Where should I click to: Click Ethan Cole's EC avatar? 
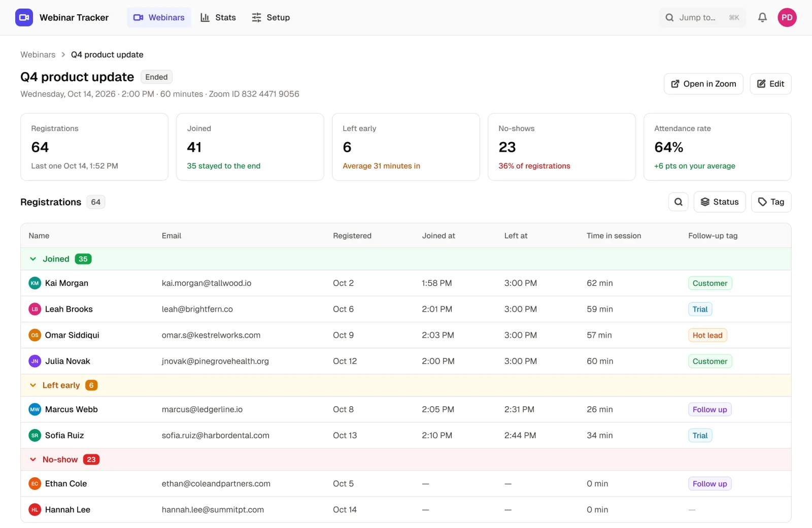pos(35,484)
